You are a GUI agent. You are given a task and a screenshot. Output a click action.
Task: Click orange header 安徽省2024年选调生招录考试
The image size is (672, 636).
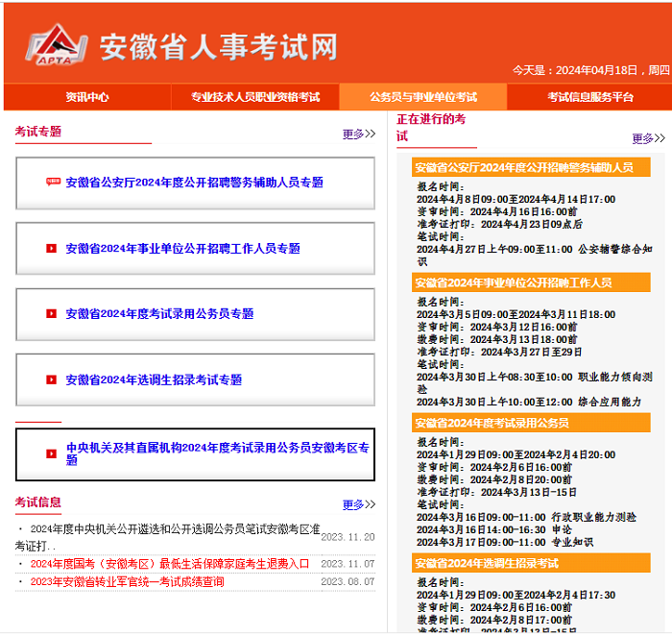(487, 563)
